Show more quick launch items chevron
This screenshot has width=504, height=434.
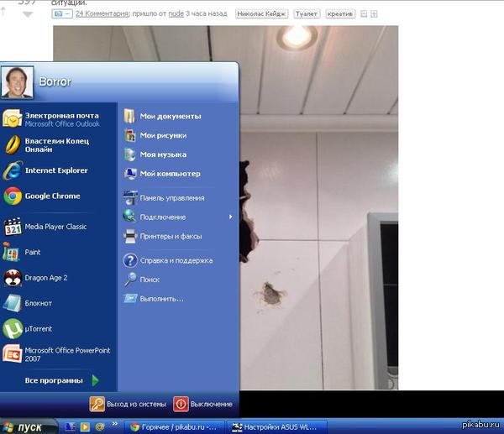click(115, 424)
